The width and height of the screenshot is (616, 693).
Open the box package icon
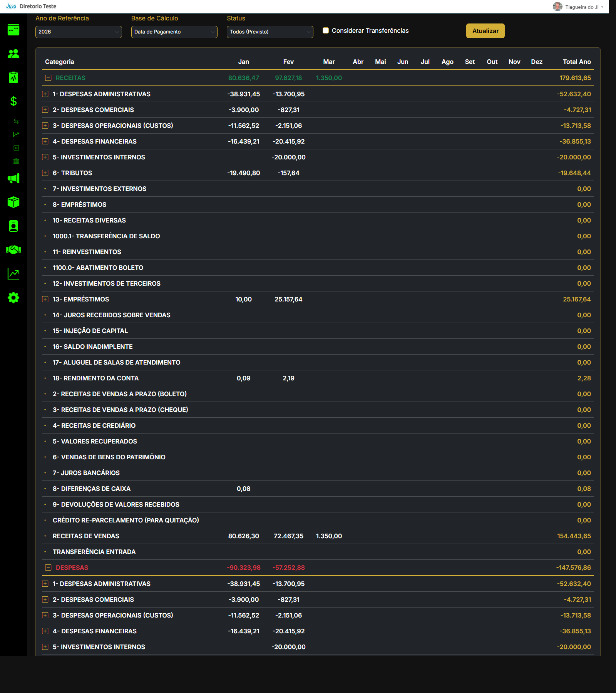(x=13, y=202)
